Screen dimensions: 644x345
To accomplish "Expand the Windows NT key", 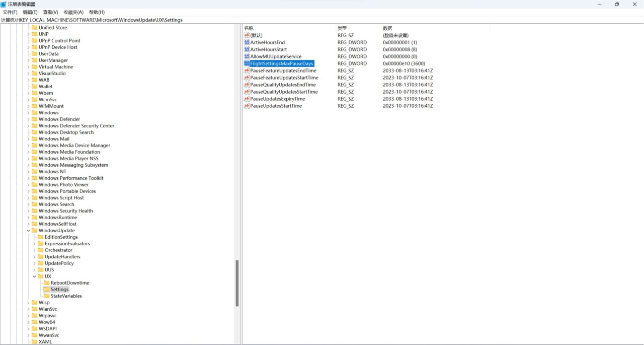I will point(28,172).
